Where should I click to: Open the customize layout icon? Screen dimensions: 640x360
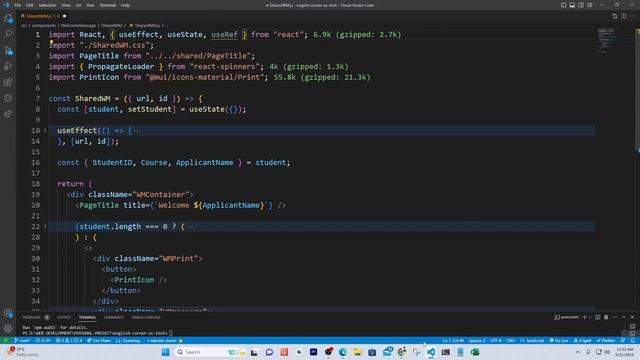(590, 5)
